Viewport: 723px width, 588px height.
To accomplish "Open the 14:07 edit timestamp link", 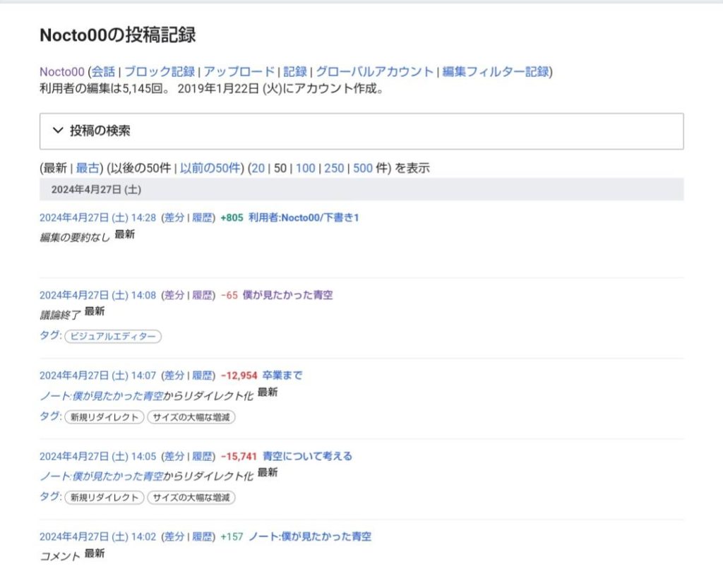I will 97,376.
